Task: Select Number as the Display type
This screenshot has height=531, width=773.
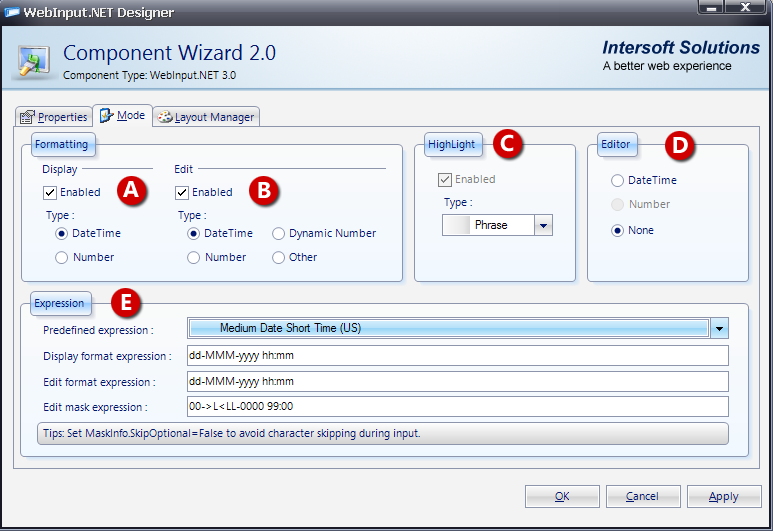Action: 62,257
